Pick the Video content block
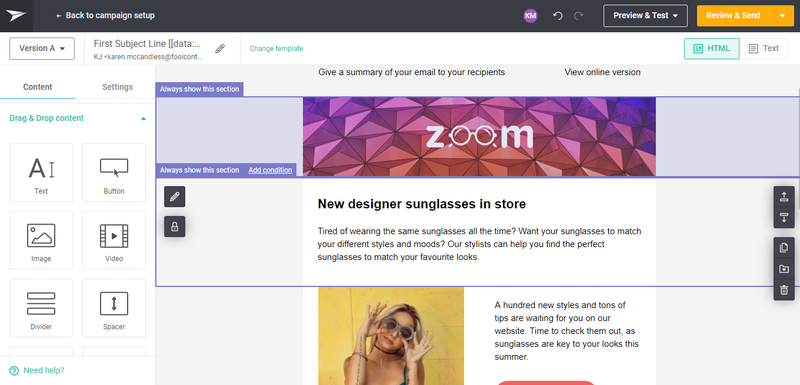Viewport: 800px width, 385px height. pos(114,240)
